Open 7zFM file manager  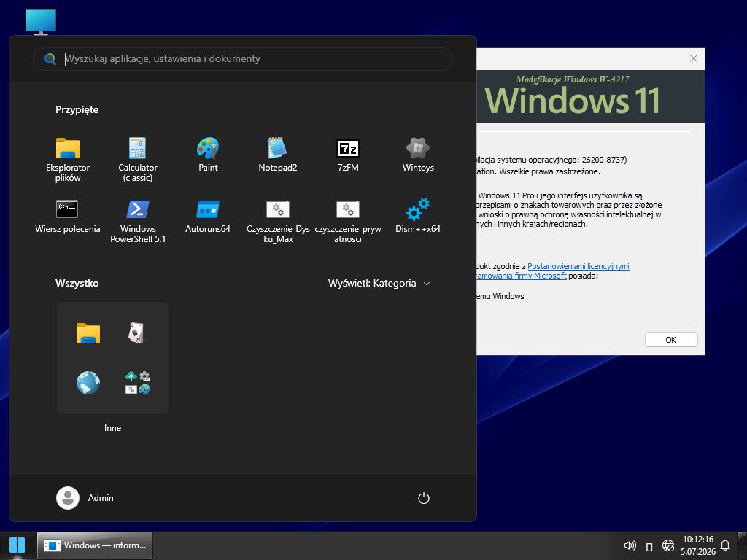pyautogui.click(x=348, y=155)
